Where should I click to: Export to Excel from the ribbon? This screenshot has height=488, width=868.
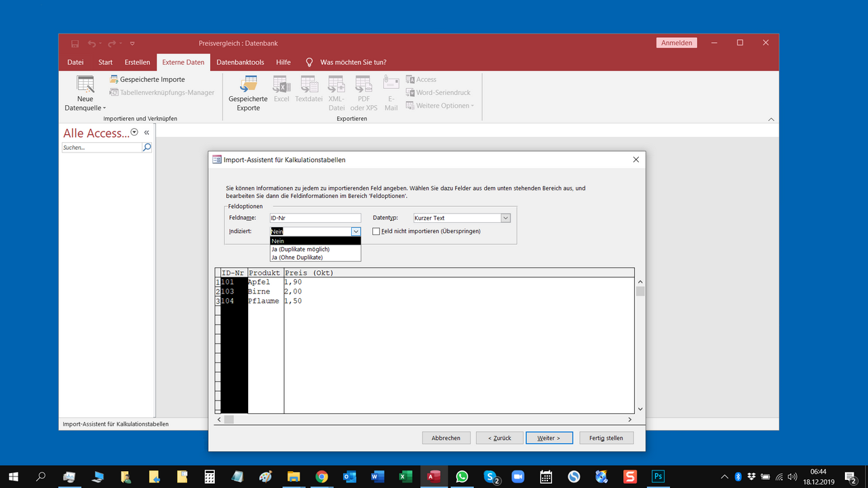281,89
